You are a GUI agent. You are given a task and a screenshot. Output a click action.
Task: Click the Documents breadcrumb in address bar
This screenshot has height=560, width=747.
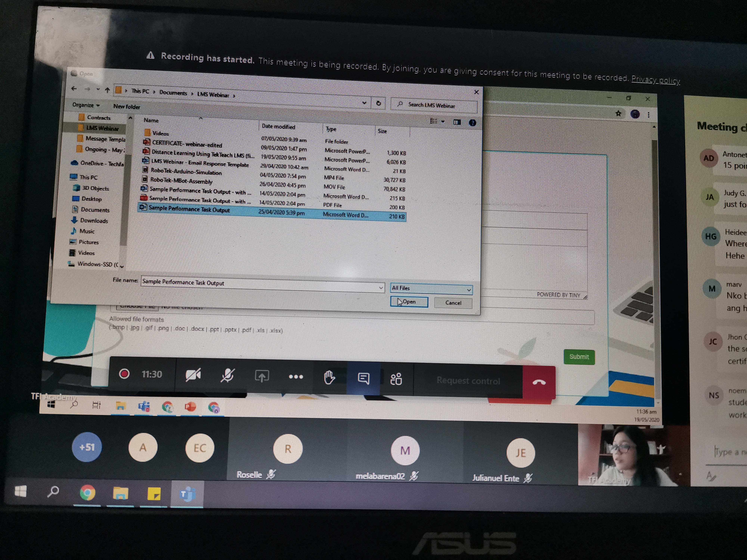pos(173,93)
